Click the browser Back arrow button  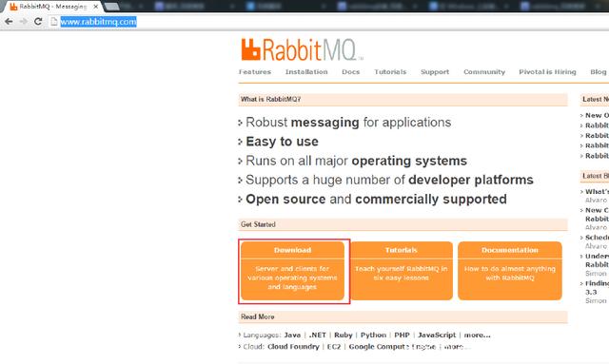[9, 22]
